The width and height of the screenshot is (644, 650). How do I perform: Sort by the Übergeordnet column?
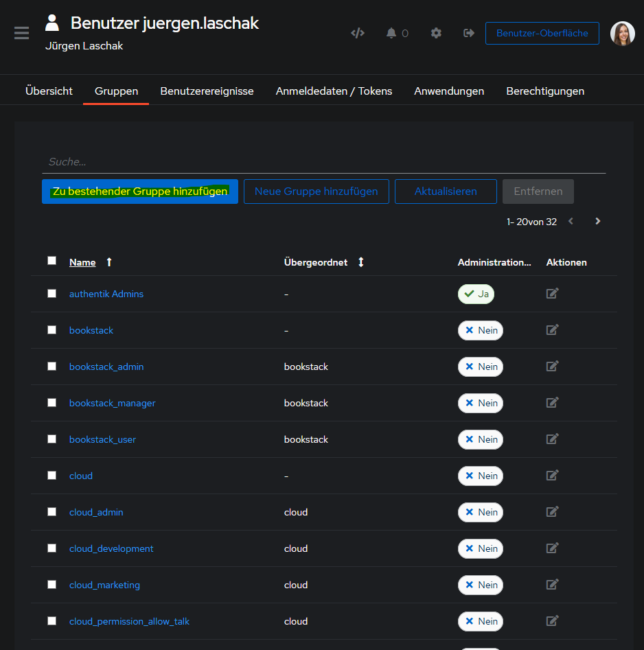click(361, 262)
